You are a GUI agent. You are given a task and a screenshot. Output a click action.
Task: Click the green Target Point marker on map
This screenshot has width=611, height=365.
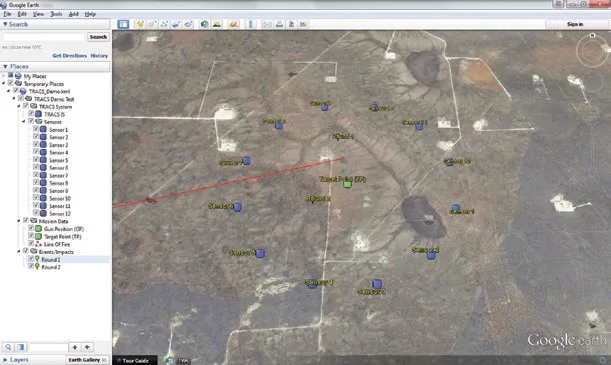pos(348,185)
